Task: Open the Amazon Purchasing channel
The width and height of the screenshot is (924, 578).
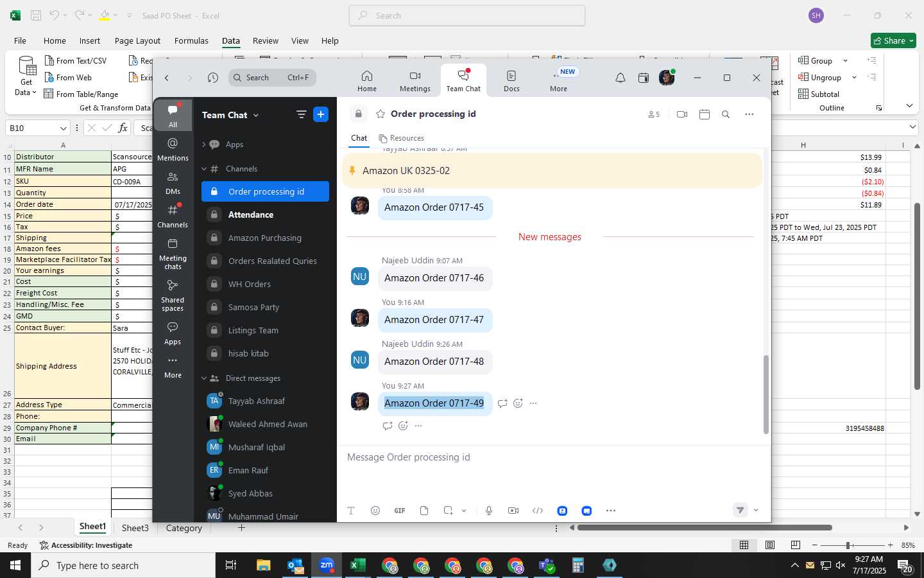Action: point(265,238)
